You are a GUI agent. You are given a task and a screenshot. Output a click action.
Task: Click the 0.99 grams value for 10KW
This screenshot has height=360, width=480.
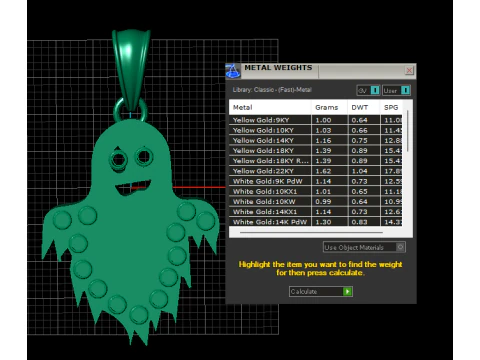pos(323,202)
